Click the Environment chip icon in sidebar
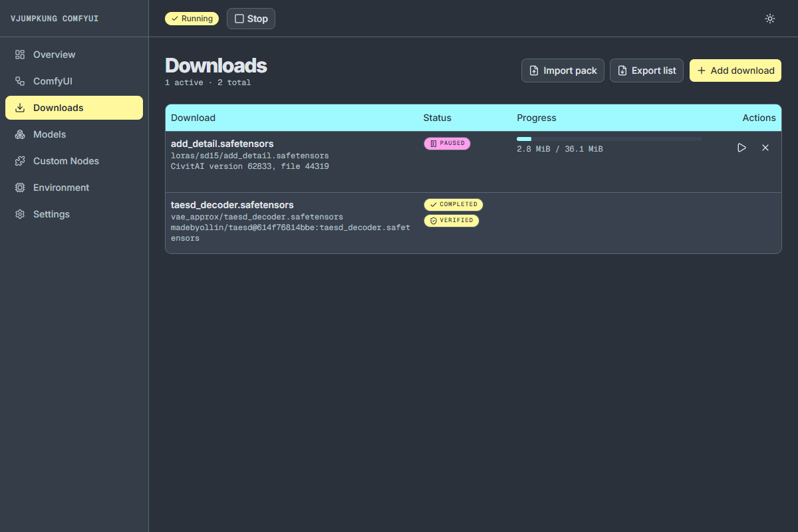Screen dimensions: 798x532 tap(20, 188)
